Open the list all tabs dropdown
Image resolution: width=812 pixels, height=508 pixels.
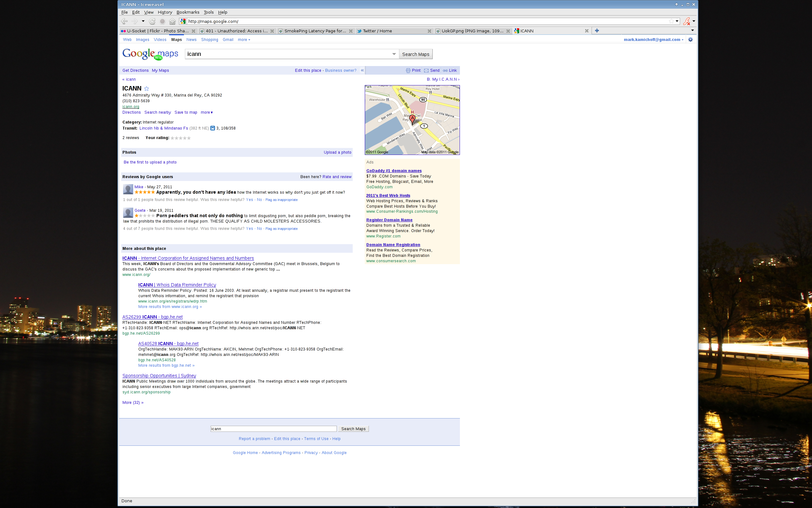tap(692, 30)
